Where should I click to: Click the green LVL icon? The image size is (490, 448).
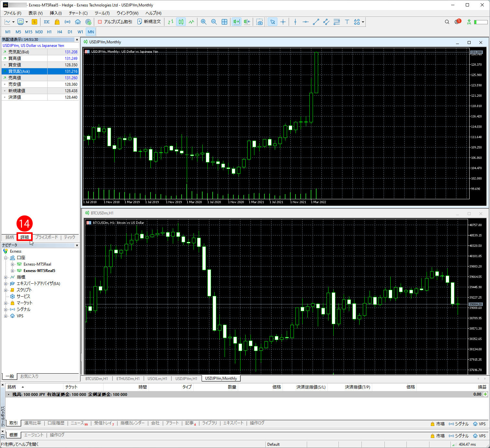(469, 22)
